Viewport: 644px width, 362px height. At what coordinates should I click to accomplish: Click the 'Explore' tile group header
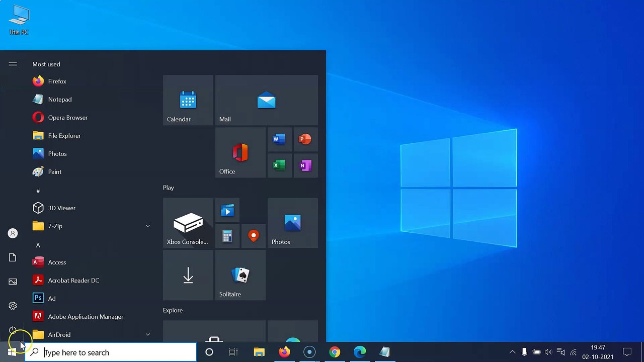tap(173, 310)
